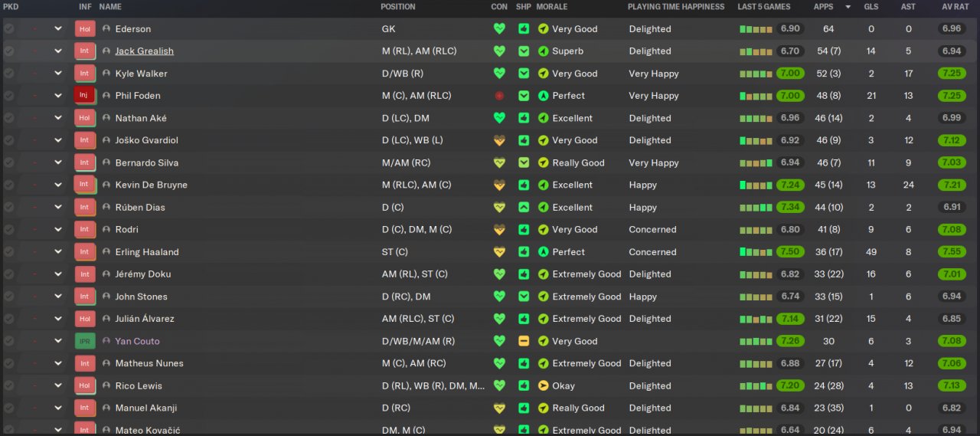Sort by the APPS column header
Image resolution: width=980 pixels, height=436 pixels.
pos(824,7)
